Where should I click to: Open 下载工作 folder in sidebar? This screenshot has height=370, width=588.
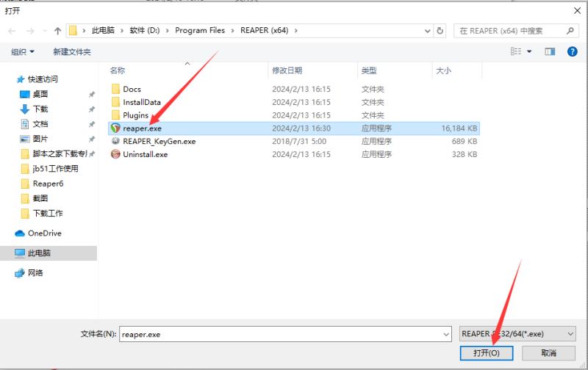[x=48, y=214]
